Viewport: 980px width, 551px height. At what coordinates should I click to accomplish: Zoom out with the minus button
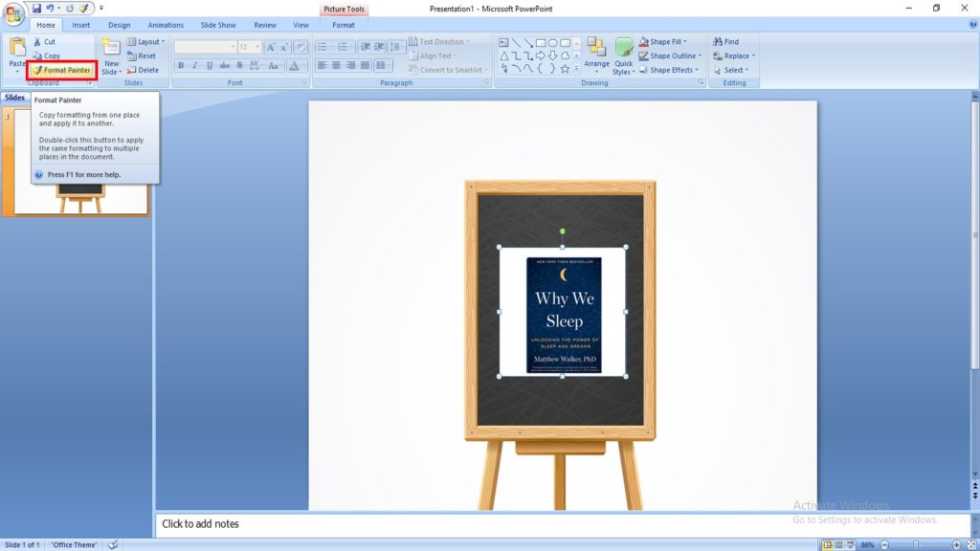pos(884,544)
